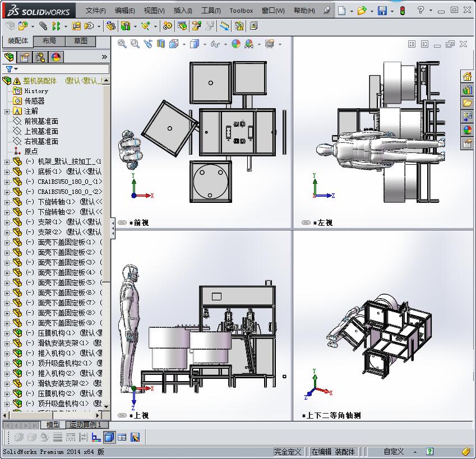Screen dimensions: 476x459
Task: Open the DisplayManager color ball tab
Action: (56, 57)
